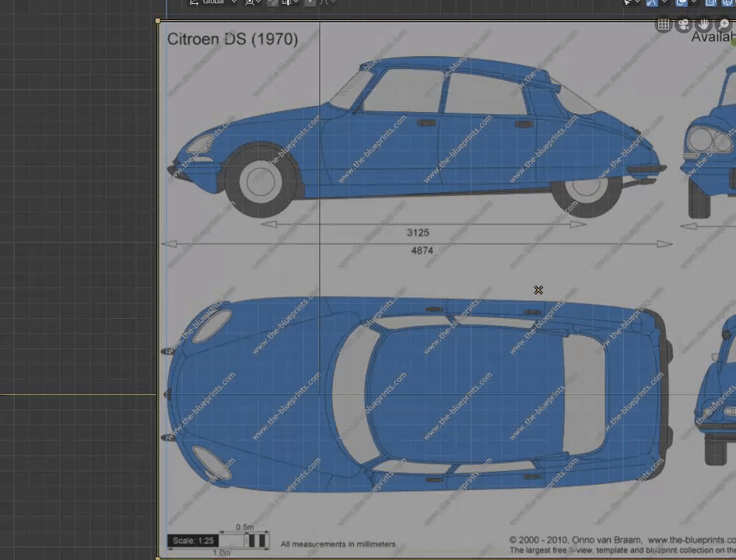Click the hand pan view icon
The width and height of the screenshot is (736, 560).
click(703, 24)
